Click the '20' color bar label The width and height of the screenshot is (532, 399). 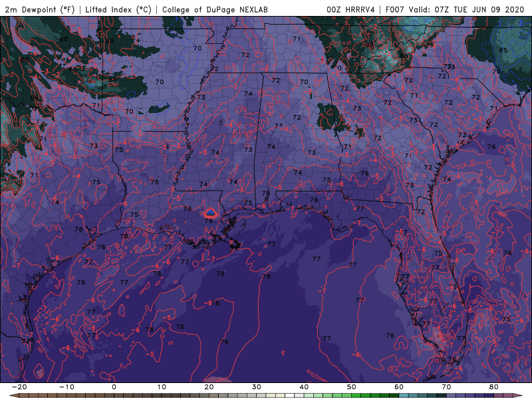pyautogui.click(x=209, y=387)
